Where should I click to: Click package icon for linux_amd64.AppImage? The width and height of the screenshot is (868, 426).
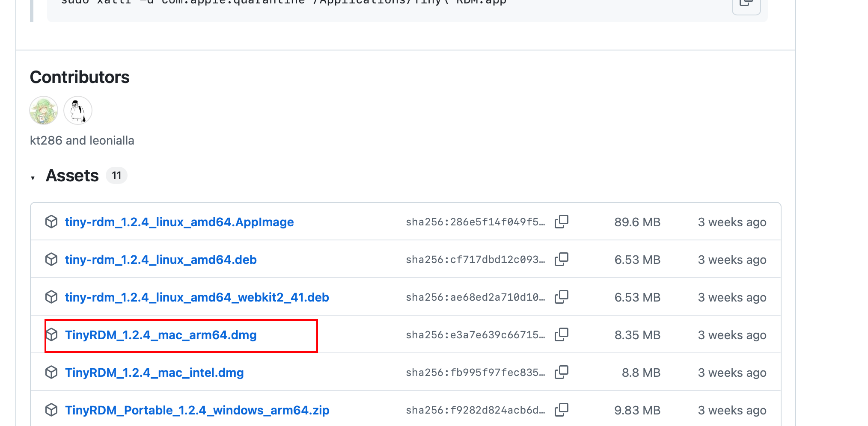click(51, 222)
